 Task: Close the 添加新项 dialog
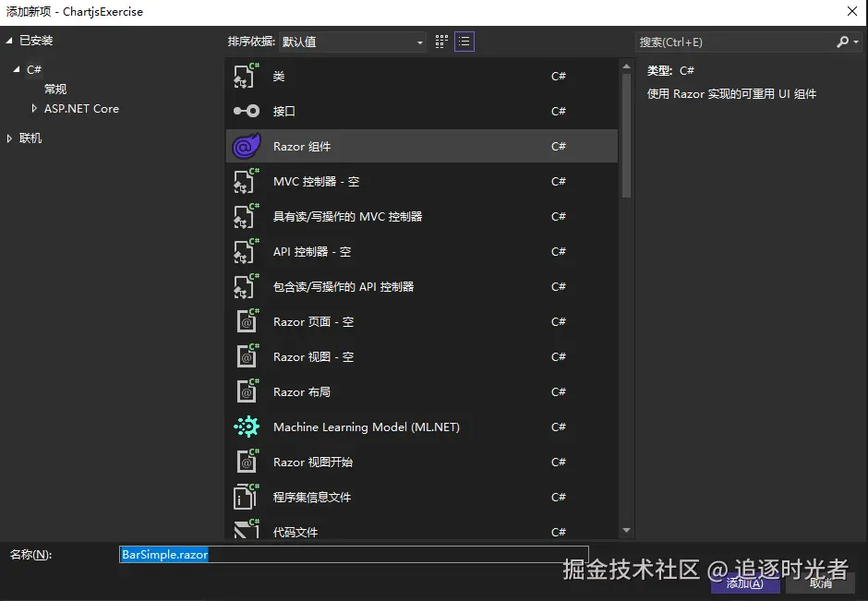pyautogui.click(x=852, y=12)
